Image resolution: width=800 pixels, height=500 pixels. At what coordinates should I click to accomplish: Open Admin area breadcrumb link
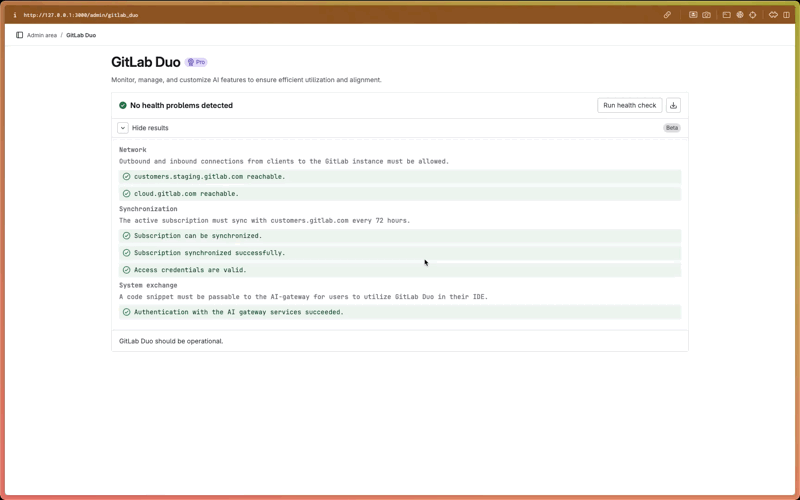[x=42, y=35]
